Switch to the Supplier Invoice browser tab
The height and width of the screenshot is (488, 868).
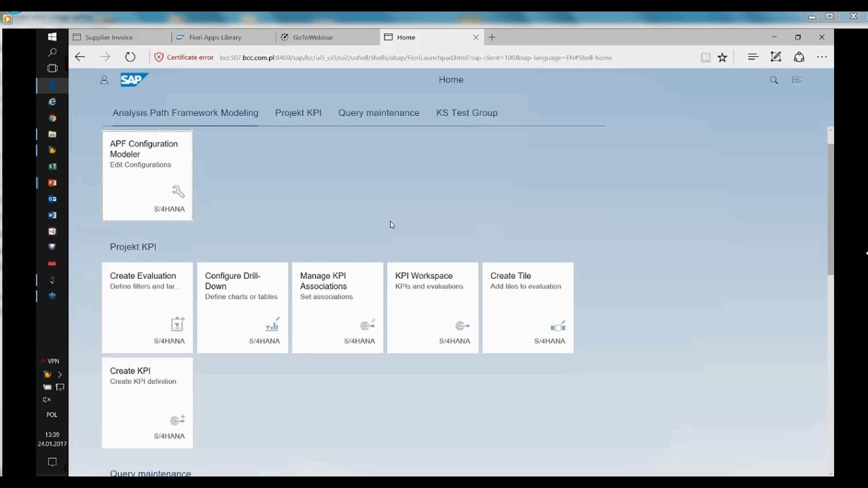click(120, 37)
